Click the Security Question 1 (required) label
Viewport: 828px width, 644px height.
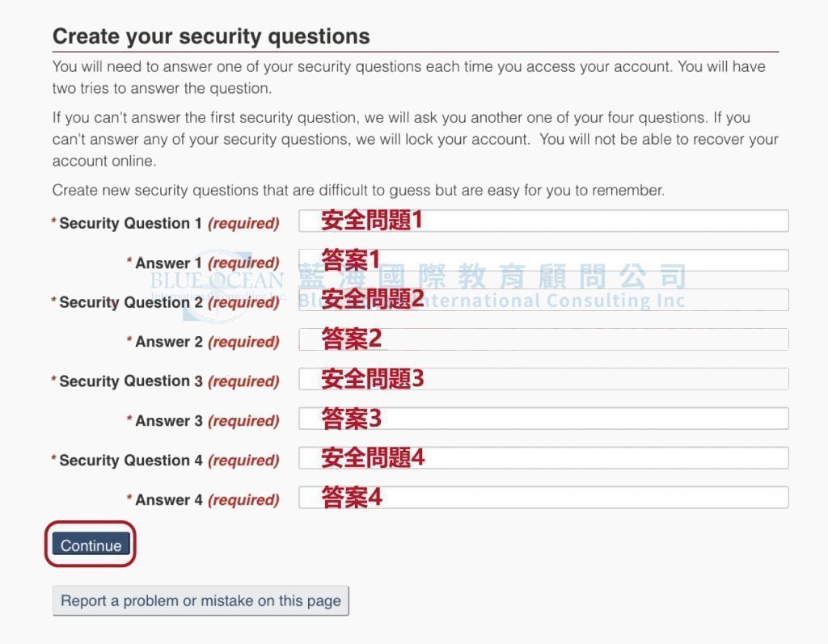point(165,223)
